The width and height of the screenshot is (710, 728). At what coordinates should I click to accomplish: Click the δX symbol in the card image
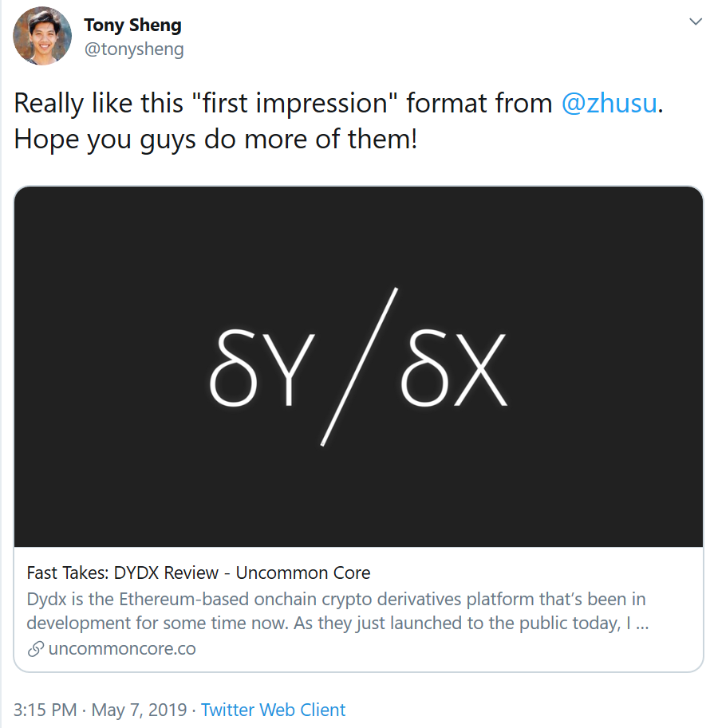(x=453, y=370)
